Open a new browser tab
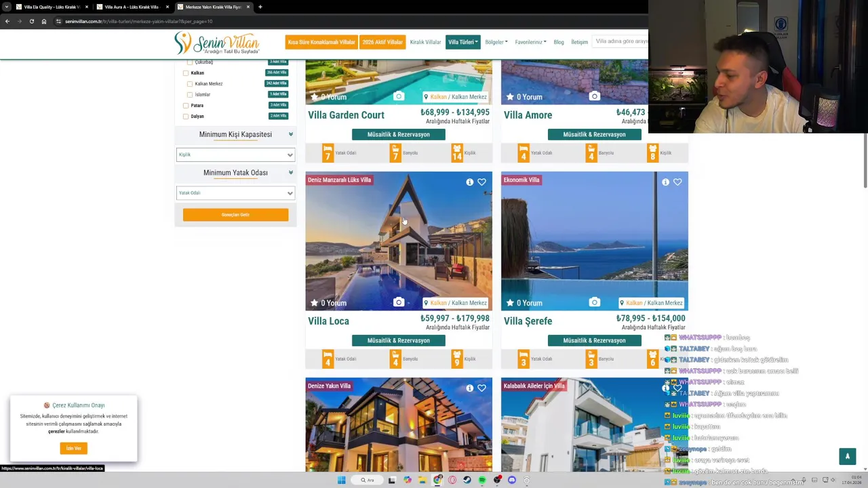868x488 pixels. (x=260, y=7)
